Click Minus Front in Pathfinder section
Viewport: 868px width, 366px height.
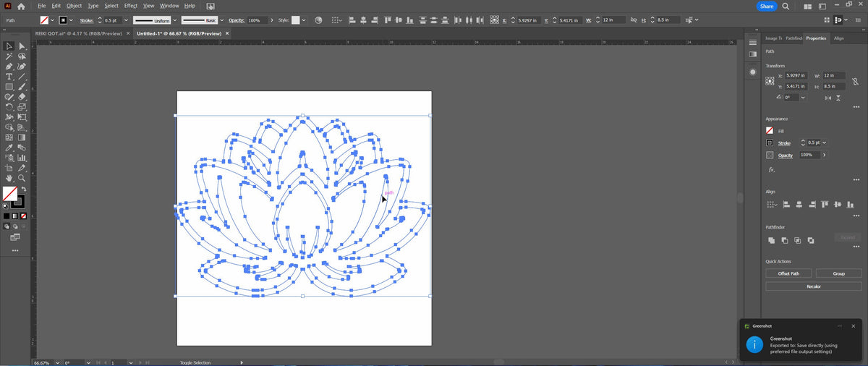click(x=784, y=240)
